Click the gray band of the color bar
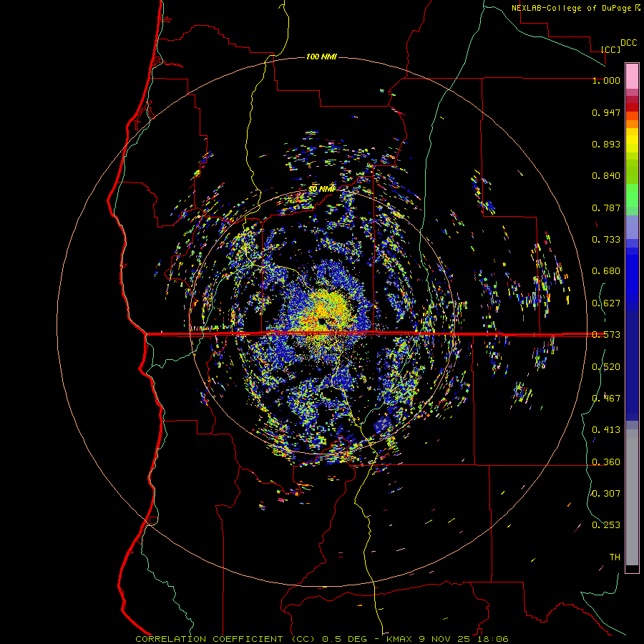The image size is (644, 644). pyautogui.click(x=632, y=497)
